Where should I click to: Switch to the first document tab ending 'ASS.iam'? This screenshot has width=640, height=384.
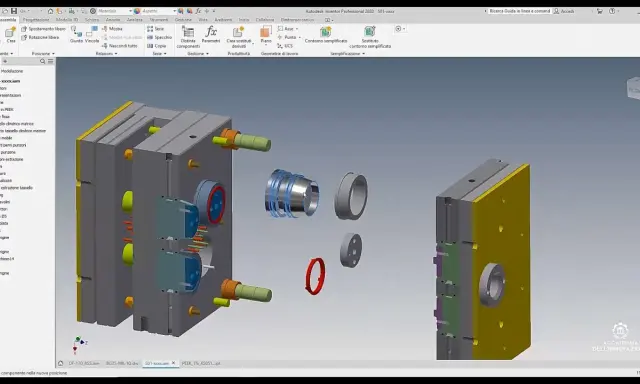(x=84, y=363)
